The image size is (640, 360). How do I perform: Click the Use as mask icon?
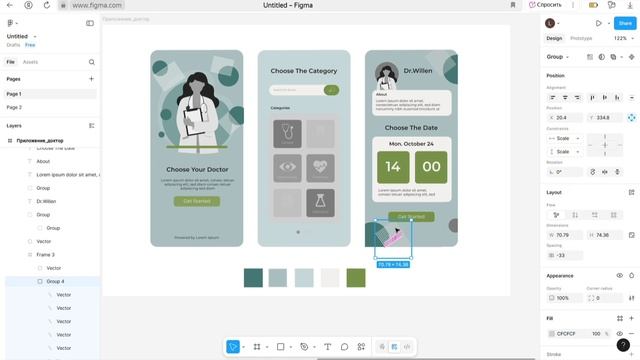(x=602, y=57)
